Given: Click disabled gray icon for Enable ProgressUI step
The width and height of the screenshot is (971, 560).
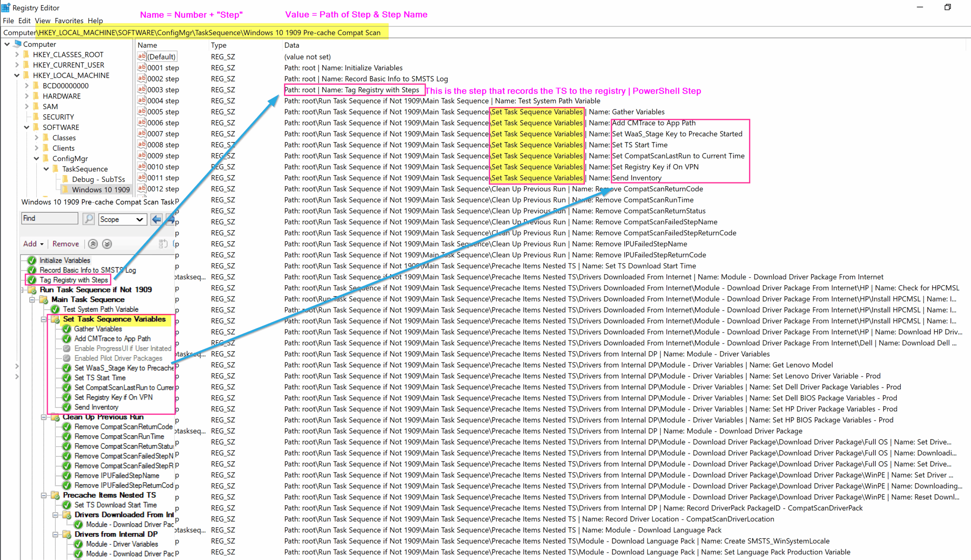Looking at the screenshot, I should coord(67,348).
